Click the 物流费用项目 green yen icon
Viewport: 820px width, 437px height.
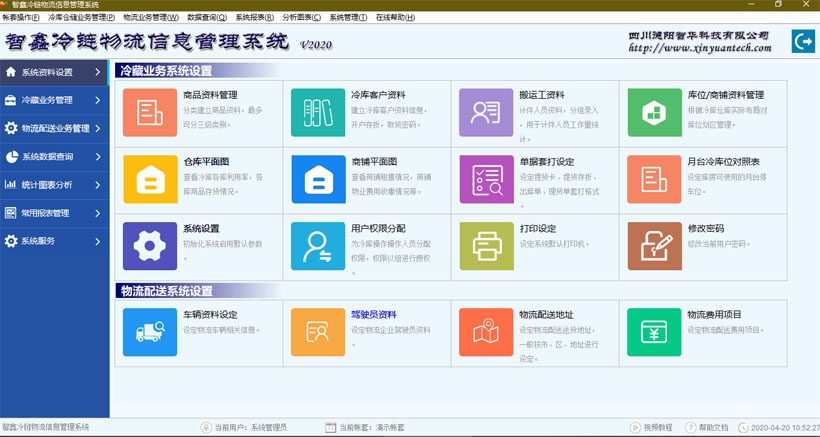pyautogui.click(x=654, y=331)
